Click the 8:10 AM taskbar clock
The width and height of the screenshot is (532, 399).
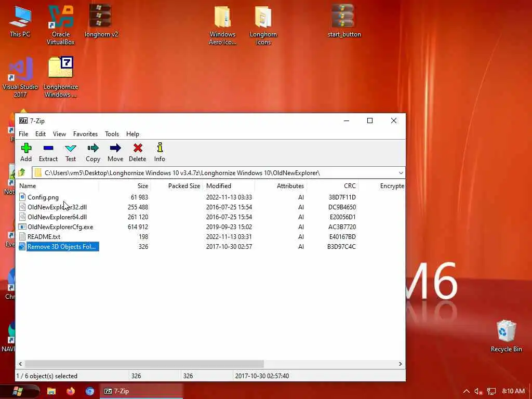pyautogui.click(x=513, y=391)
